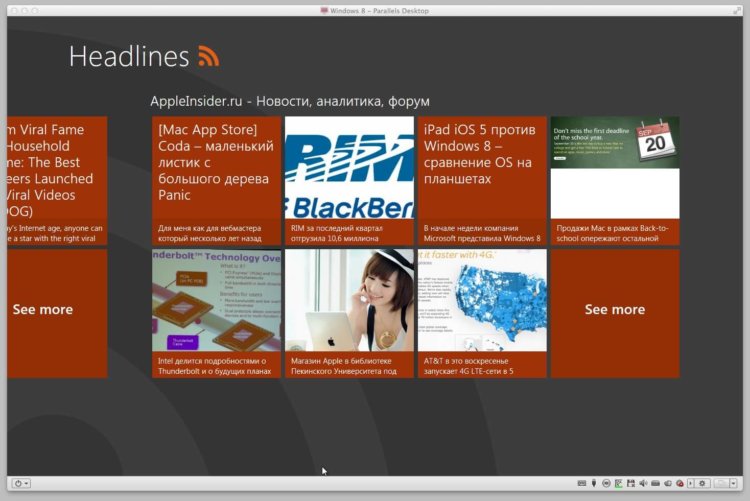Click the keyboard icon in status bar
750x501 pixels.
pos(582,483)
